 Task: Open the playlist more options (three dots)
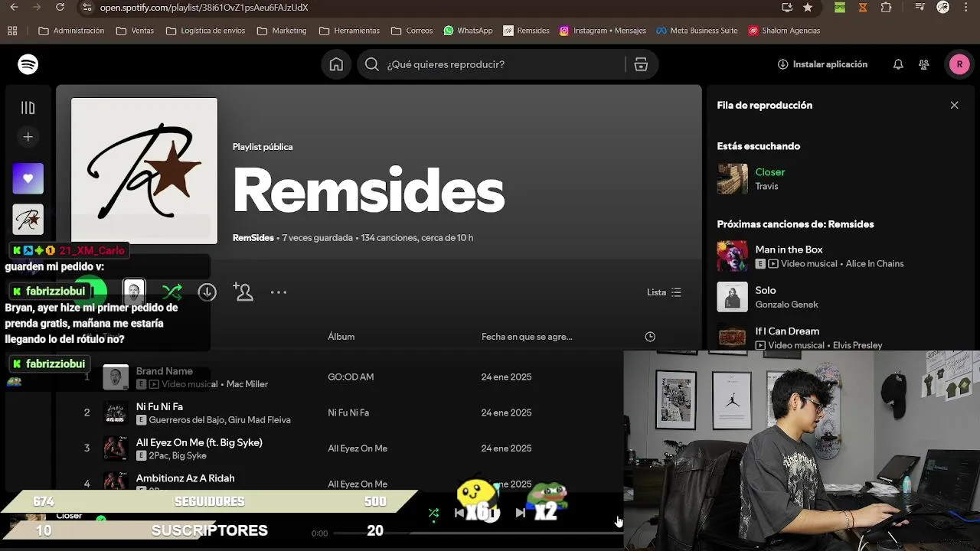point(279,292)
